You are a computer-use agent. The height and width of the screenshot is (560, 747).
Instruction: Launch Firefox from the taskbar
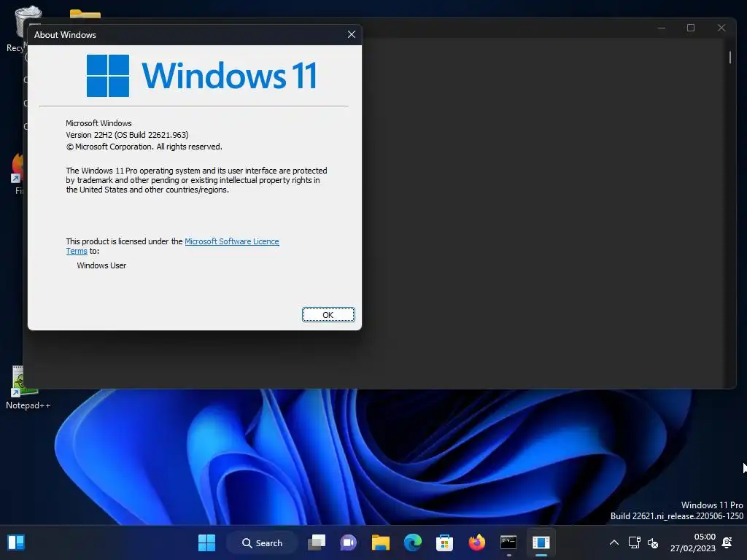click(x=476, y=542)
